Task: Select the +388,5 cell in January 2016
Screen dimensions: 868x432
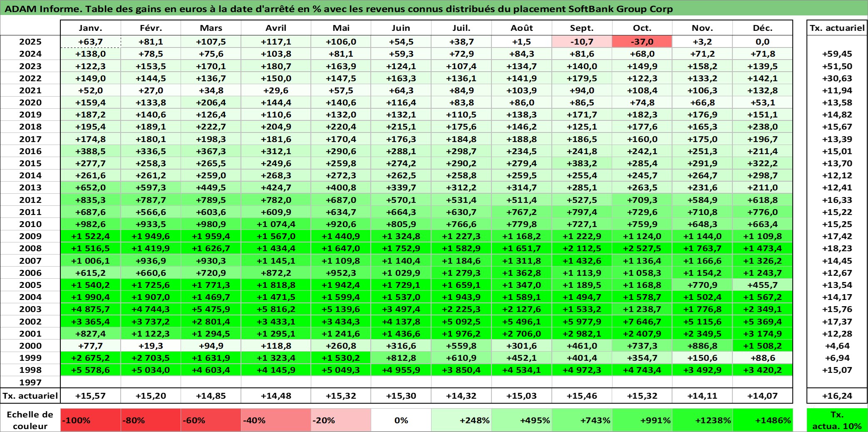Action: (91, 151)
